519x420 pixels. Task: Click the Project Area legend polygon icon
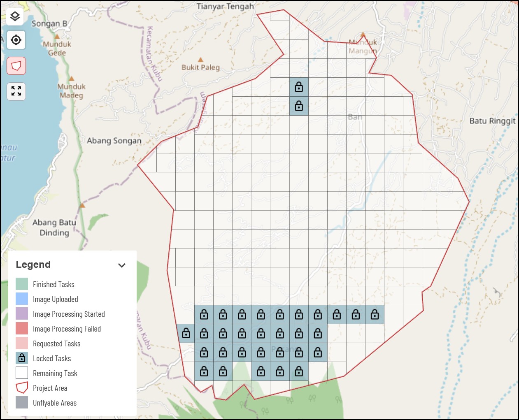pos(22,388)
